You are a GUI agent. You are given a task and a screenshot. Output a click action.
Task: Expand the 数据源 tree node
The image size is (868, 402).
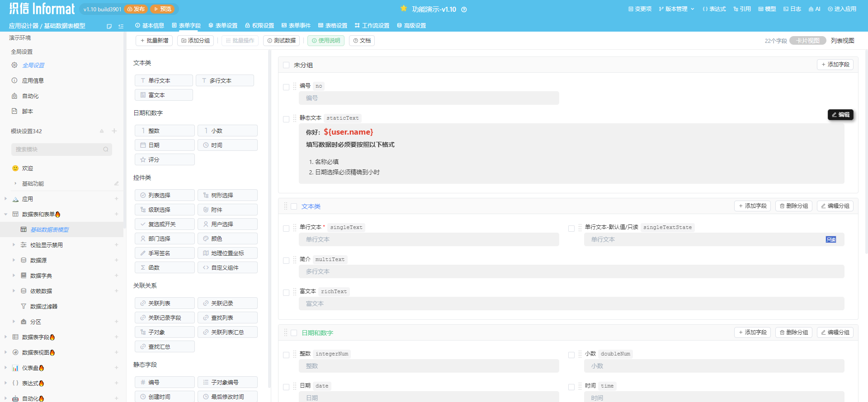[x=14, y=260]
